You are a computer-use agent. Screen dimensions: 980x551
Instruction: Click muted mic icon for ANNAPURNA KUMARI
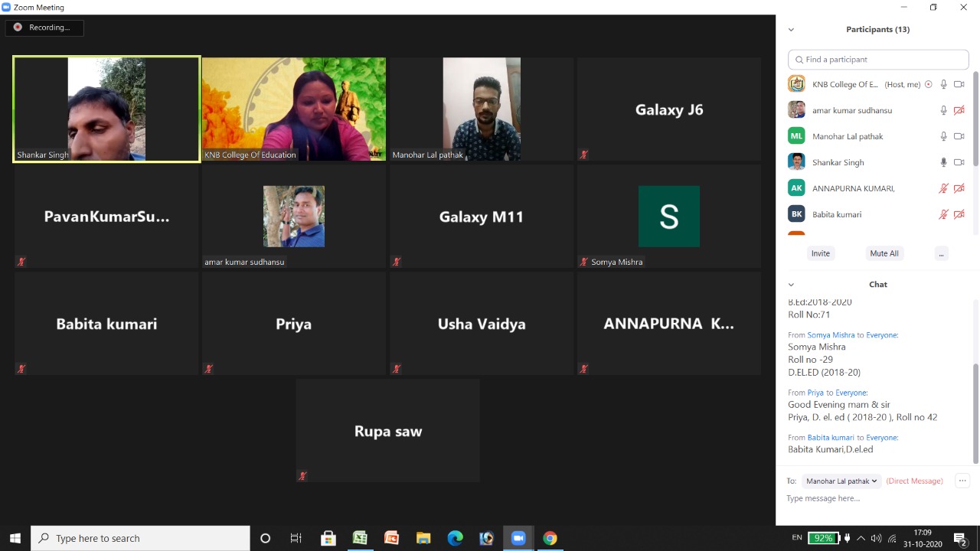(x=944, y=188)
